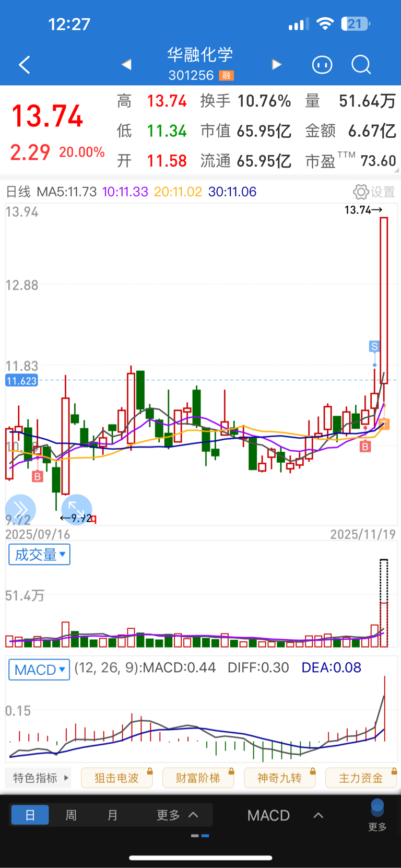Tap the Wi-Fi icon in status bar
Viewport: 401px width, 868px height.
click(325, 24)
